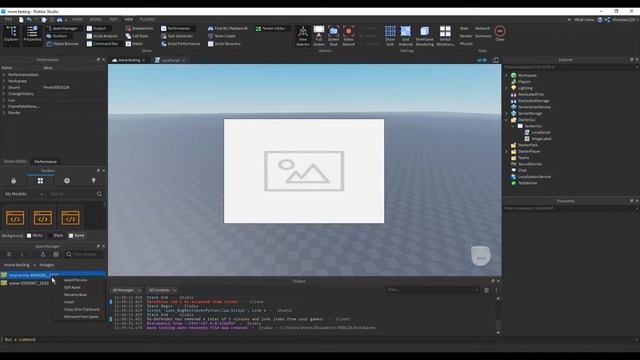The image size is (640, 360).
Task: Open Breakpoints window from ribbon
Action: pyautogui.click(x=139, y=29)
